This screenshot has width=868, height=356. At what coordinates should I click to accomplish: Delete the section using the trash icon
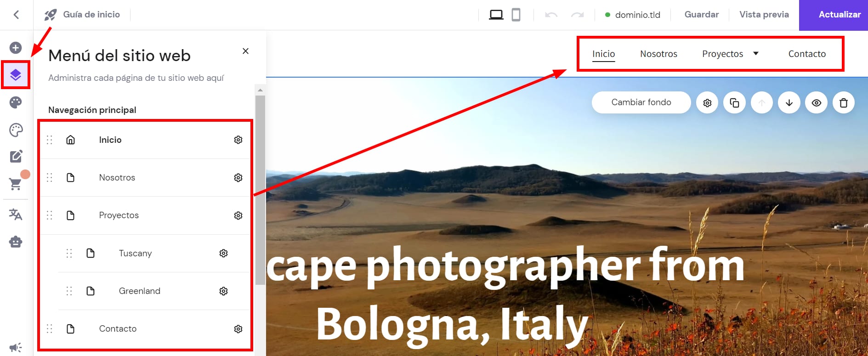(x=843, y=102)
